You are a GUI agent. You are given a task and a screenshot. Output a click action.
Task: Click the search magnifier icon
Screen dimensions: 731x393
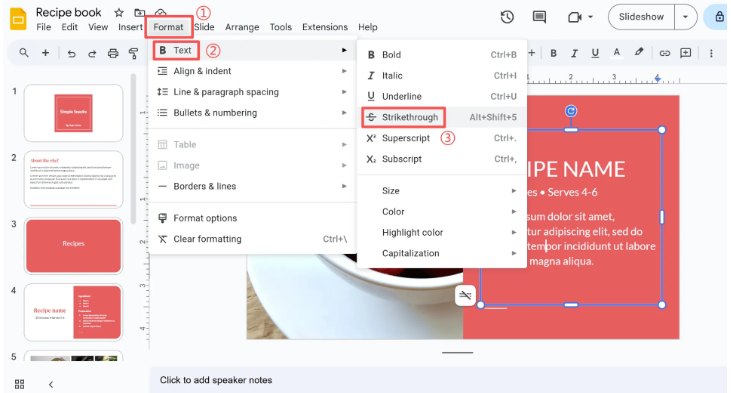click(x=24, y=53)
